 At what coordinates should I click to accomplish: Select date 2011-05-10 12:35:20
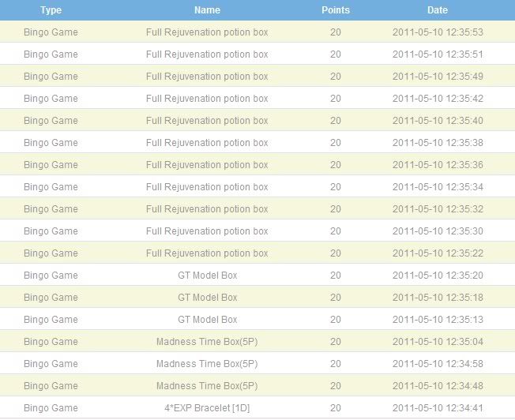tap(438, 276)
